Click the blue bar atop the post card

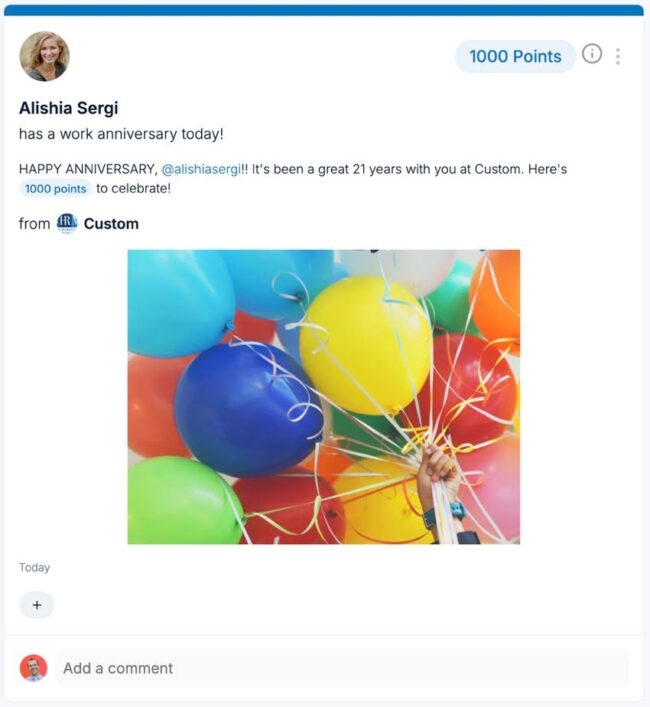click(324, 10)
